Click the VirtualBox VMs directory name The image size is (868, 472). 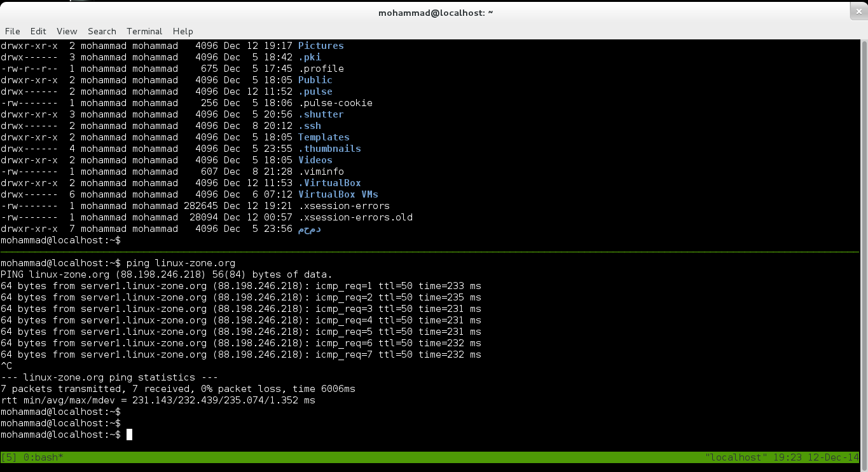338,194
